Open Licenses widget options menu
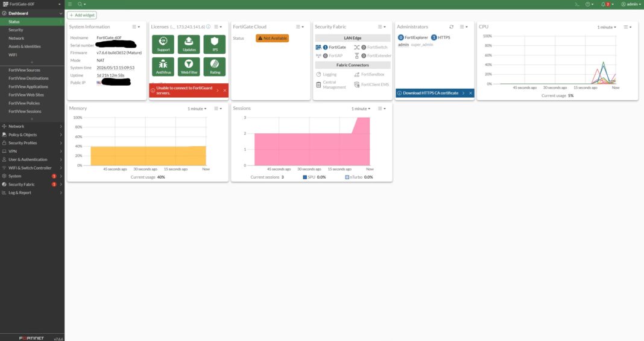This screenshot has height=341, width=644. click(218, 27)
